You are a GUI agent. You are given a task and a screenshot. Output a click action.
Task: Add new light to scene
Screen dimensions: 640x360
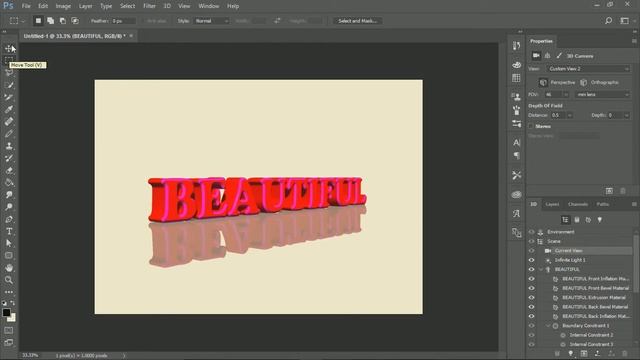tap(571, 353)
